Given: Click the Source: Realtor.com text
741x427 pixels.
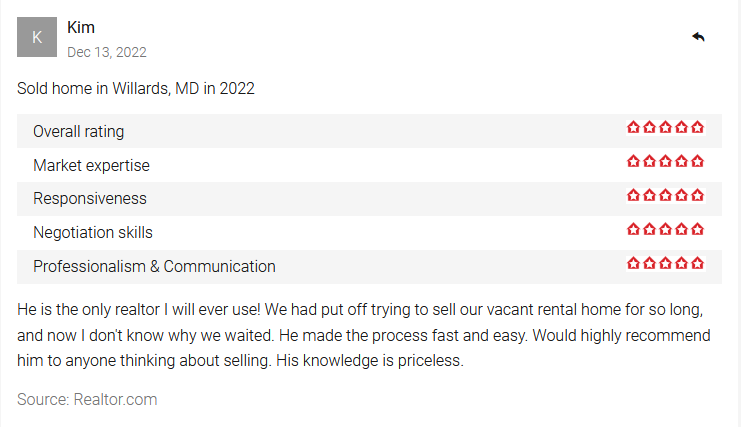Looking at the screenshot, I should (x=87, y=400).
